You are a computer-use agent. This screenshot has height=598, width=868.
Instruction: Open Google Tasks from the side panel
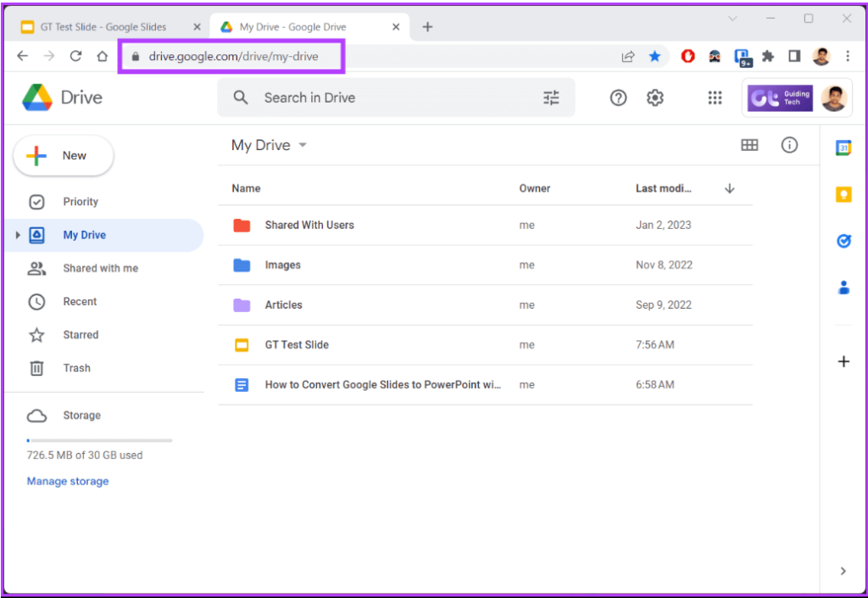(x=843, y=241)
